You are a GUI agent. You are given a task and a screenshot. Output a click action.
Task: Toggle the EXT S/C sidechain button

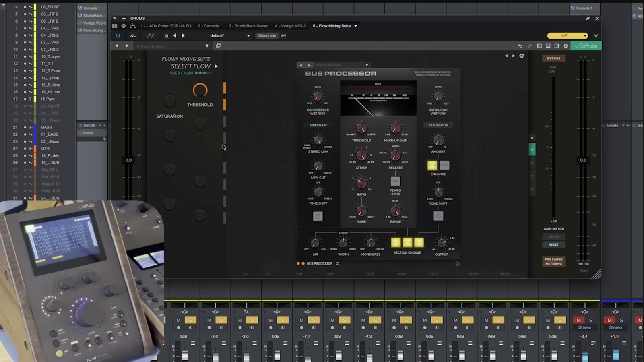(x=318, y=216)
